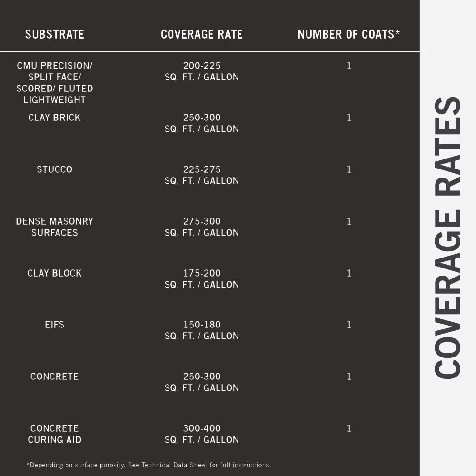The width and height of the screenshot is (476, 476).
Task: Click the vertical COVERAGE RATES title
Action: coord(447,238)
